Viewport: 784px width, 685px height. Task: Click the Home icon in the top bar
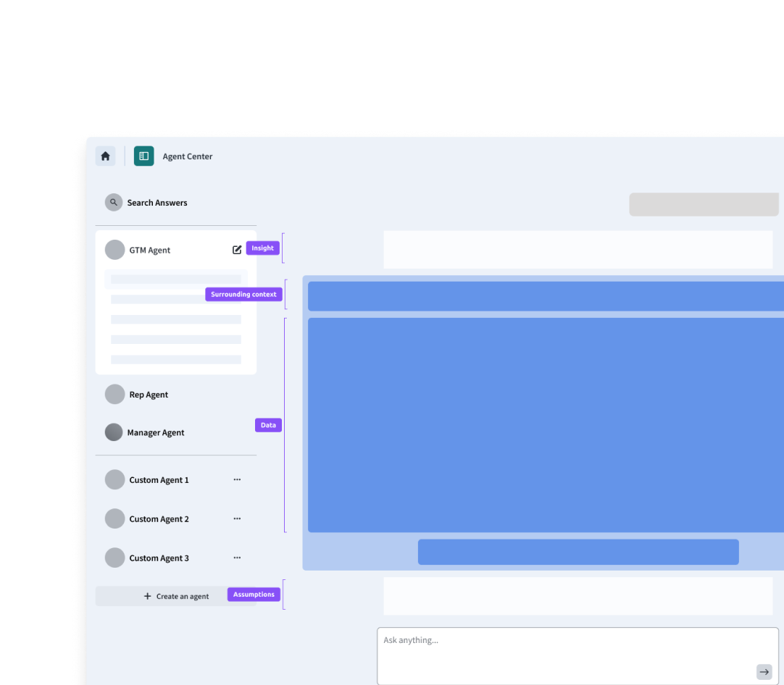click(x=105, y=156)
